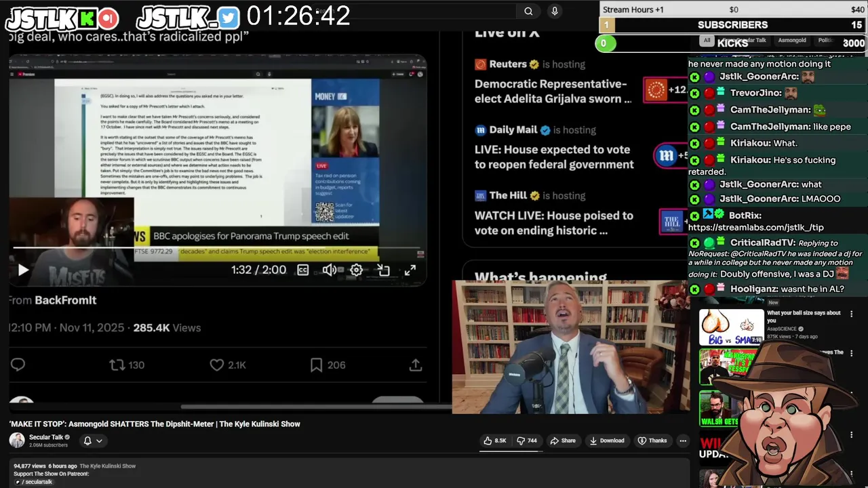Click the Thanks button
Screen dimensions: 868x488
tap(652, 441)
